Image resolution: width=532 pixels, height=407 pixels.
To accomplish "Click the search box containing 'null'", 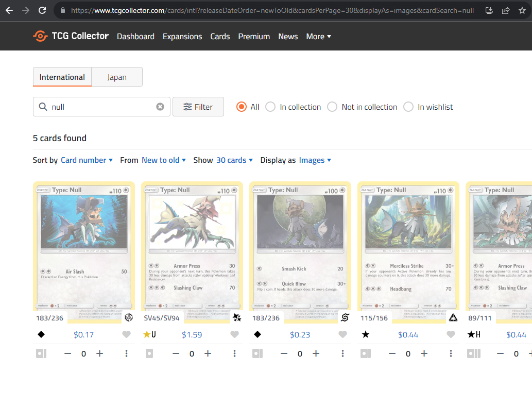I will 100,107.
